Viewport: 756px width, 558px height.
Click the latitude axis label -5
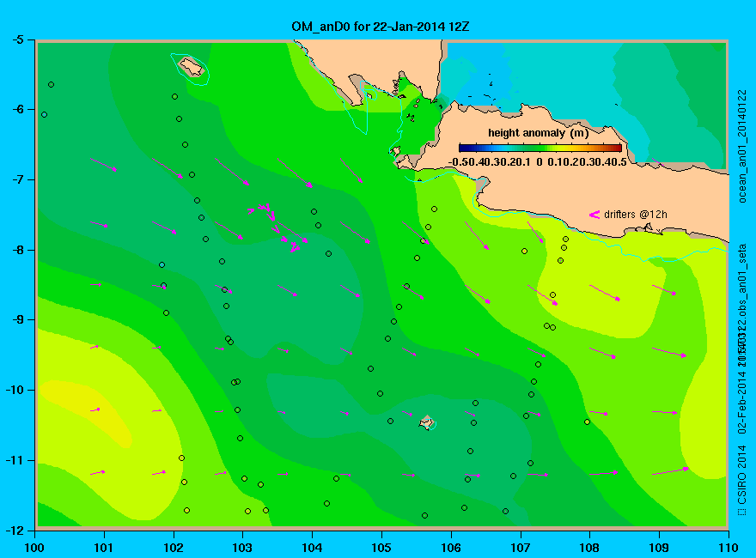[x=17, y=39]
